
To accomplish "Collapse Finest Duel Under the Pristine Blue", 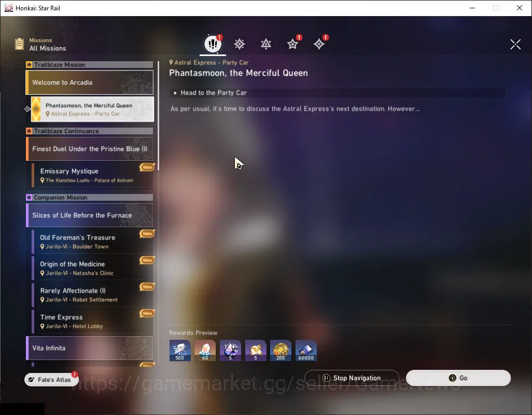I will click(90, 149).
